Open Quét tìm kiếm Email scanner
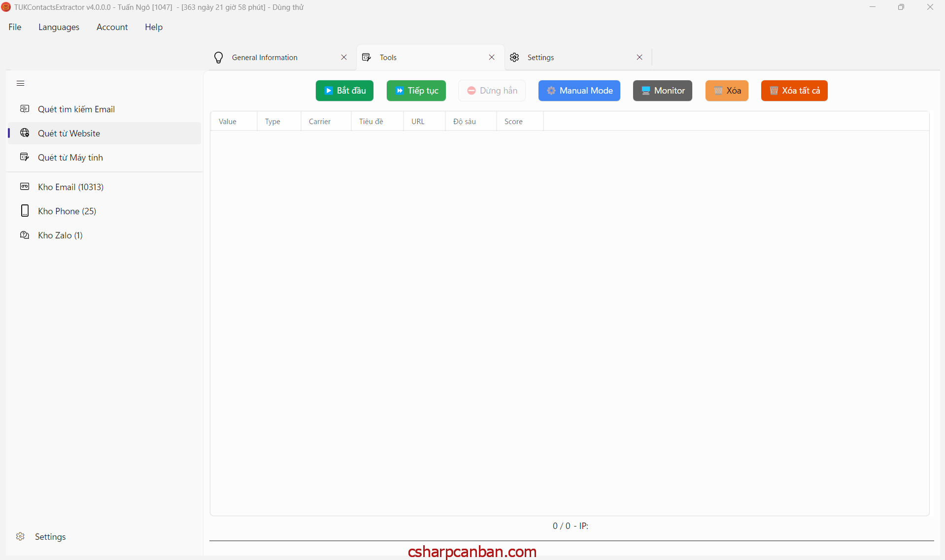The image size is (945, 560). click(76, 109)
